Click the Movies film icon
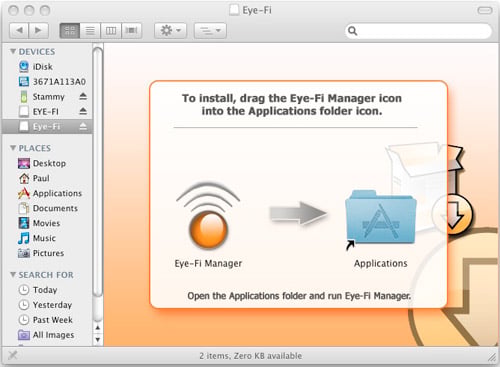 (24, 223)
